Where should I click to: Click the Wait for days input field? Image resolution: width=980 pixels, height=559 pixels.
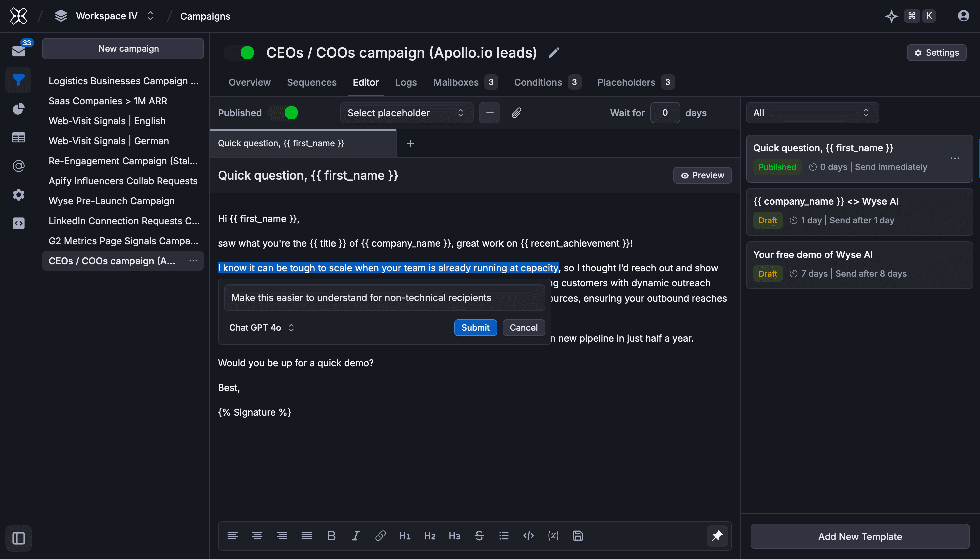[x=665, y=113]
